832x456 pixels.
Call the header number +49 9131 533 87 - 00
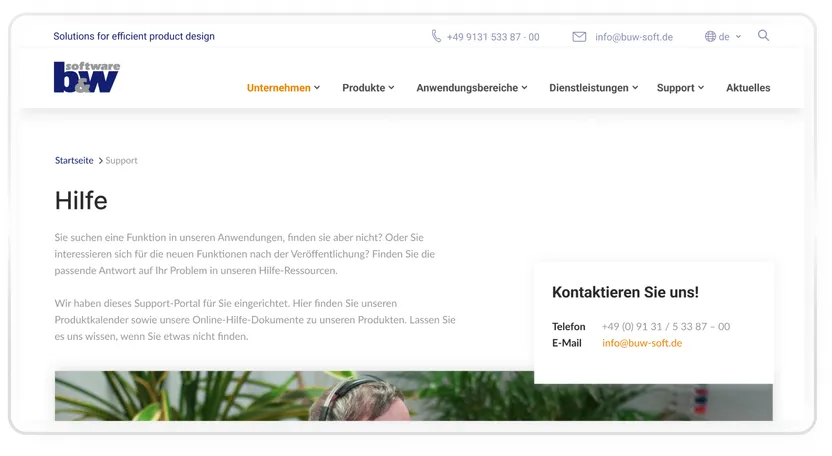pos(493,37)
